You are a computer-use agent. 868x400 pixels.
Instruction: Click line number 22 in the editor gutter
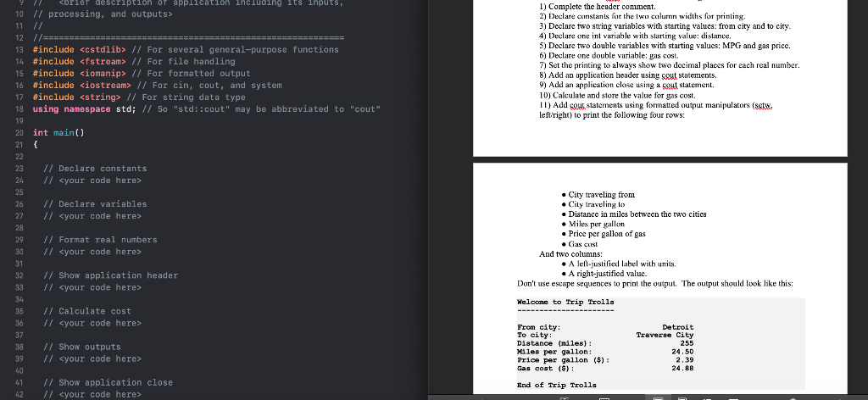pyautogui.click(x=19, y=157)
